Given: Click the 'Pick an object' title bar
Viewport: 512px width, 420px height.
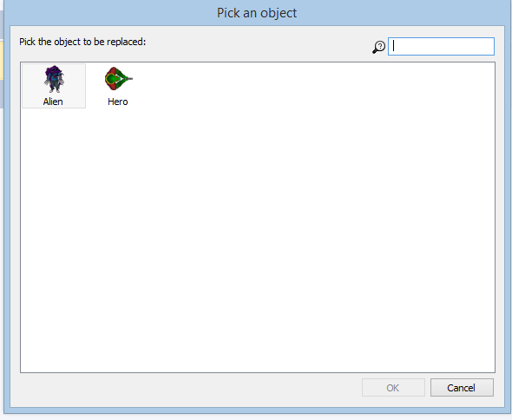Looking at the screenshot, I should tap(257, 13).
